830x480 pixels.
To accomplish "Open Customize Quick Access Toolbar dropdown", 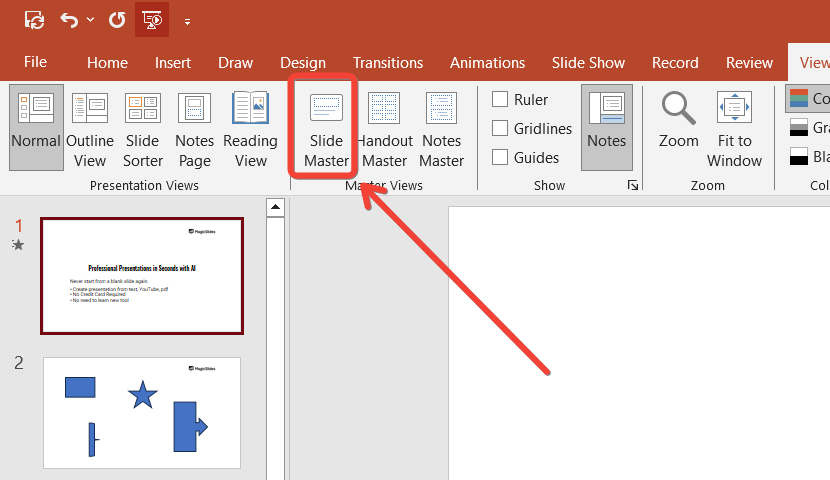I will [187, 20].
